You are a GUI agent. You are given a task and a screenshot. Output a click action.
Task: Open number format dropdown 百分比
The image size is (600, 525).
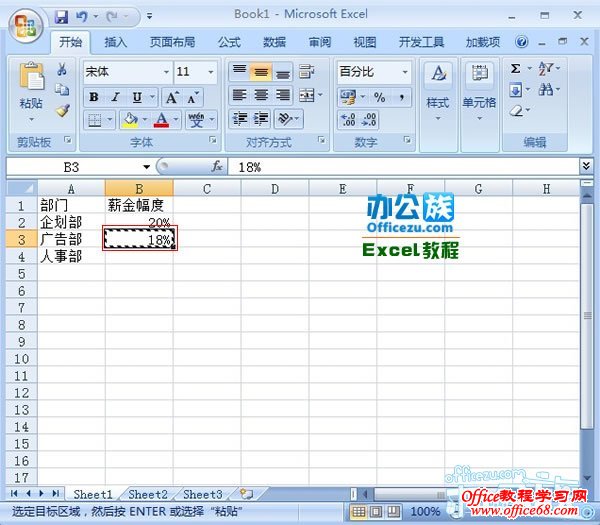click(405, 72)
